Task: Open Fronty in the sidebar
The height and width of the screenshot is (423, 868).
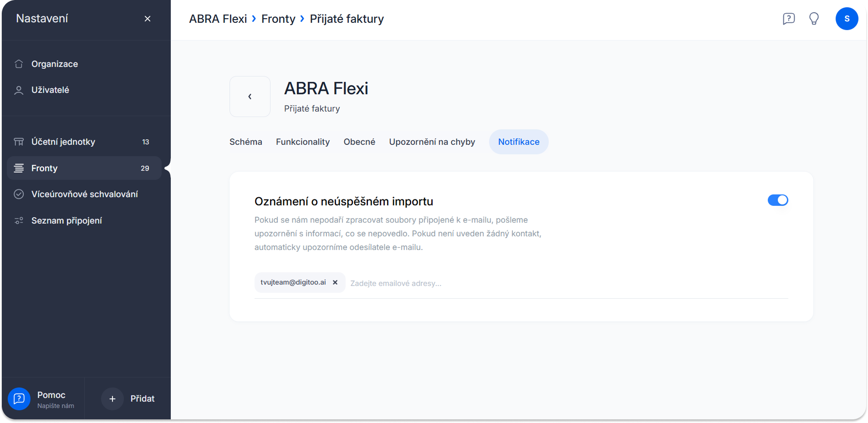Action: coord(85,168)
